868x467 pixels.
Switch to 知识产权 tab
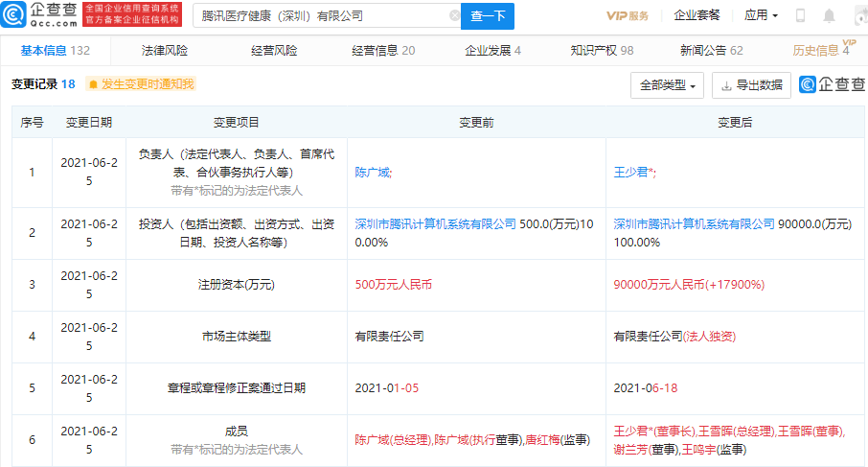[602, 51]
